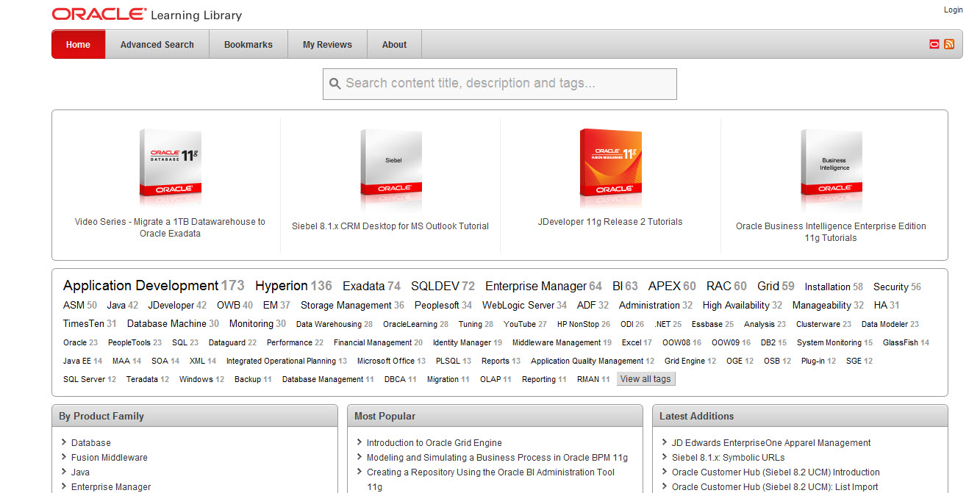Select the YouTube tag
This screenshot has width=980, height=493.
coord(520,324)
